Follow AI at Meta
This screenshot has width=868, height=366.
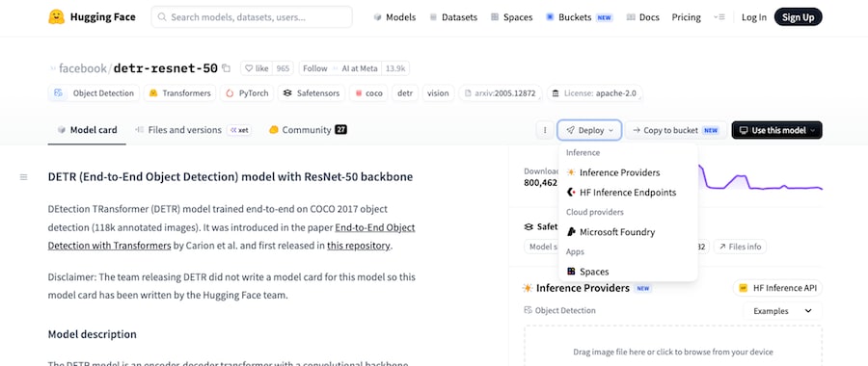(339, 68)
